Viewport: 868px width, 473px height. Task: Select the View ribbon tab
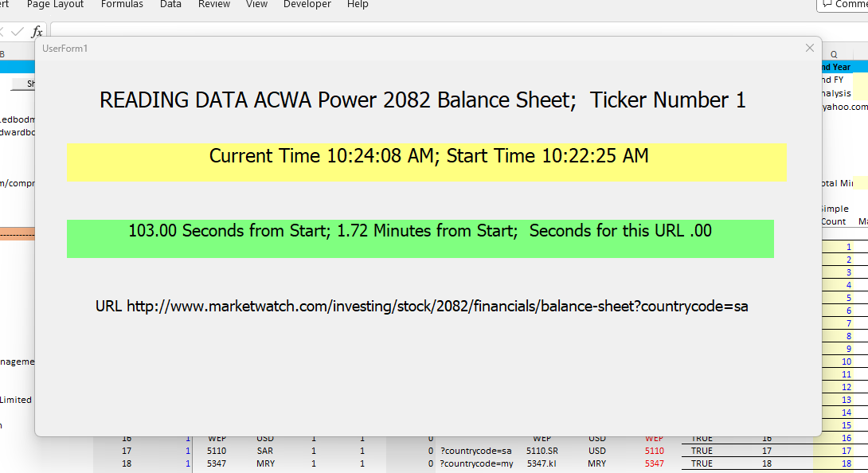point(256,5)
